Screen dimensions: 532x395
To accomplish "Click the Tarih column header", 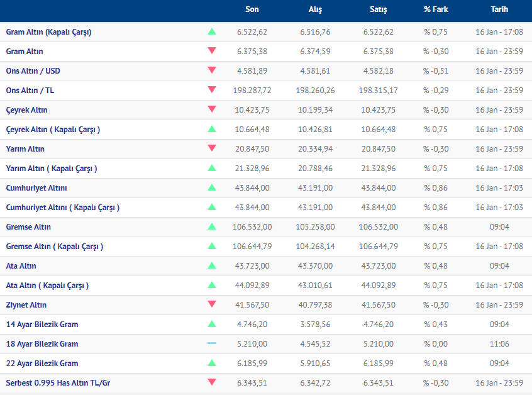I will point(499,9).
